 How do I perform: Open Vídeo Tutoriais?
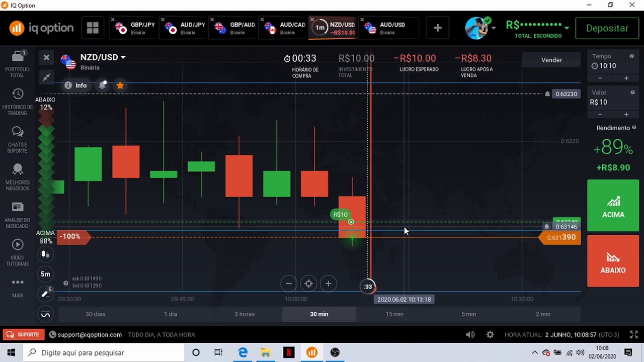pos(18,253)
